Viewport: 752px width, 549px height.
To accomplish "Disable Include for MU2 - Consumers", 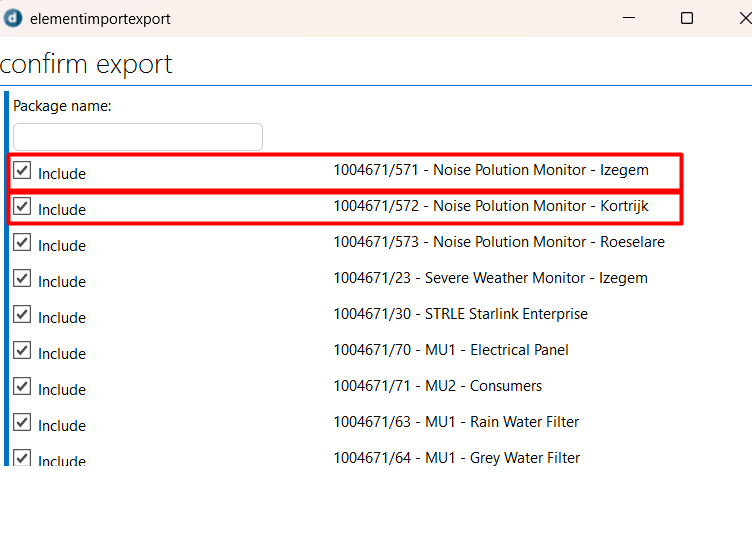I will tap(22, 387).
